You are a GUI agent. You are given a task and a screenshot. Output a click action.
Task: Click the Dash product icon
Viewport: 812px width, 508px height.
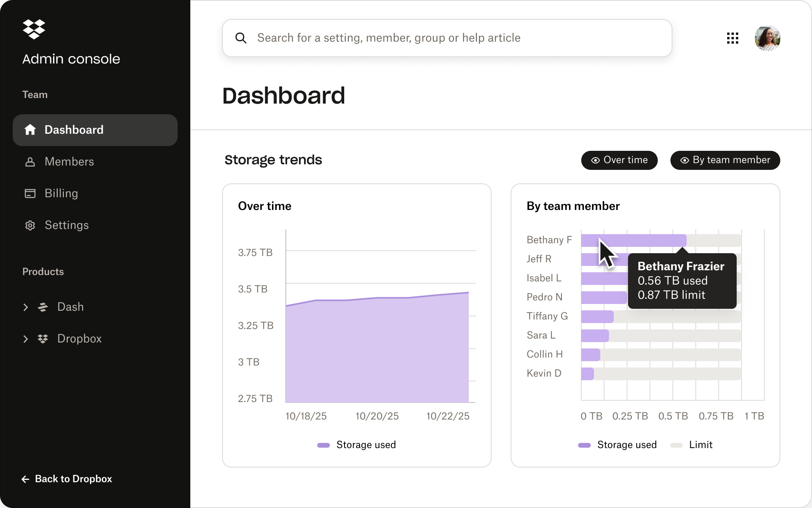tap(43, 307)
